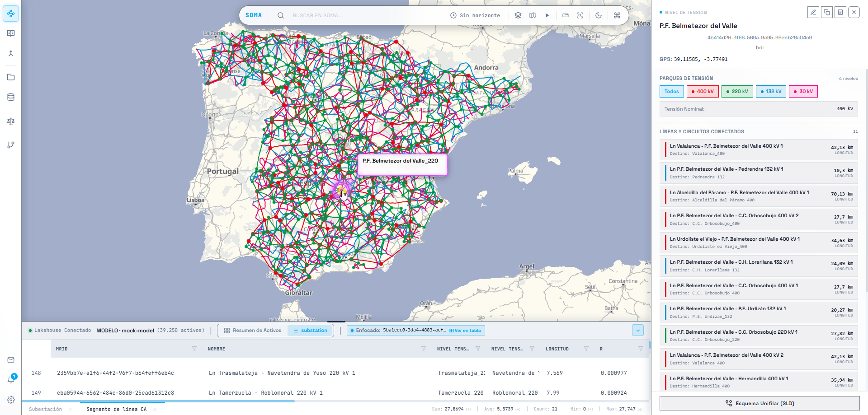Screen dimensions: 868x415
Task: Switch to the Subestación tab
Action: (x=45, y=409)
